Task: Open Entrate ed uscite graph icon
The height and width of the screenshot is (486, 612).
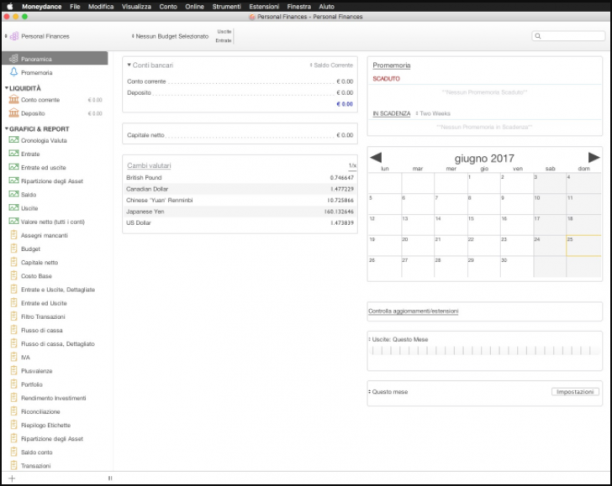Action: (14, 167)
